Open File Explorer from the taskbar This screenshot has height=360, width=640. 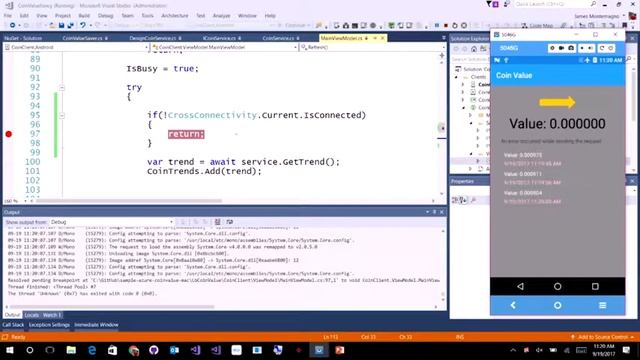point(71,350)
